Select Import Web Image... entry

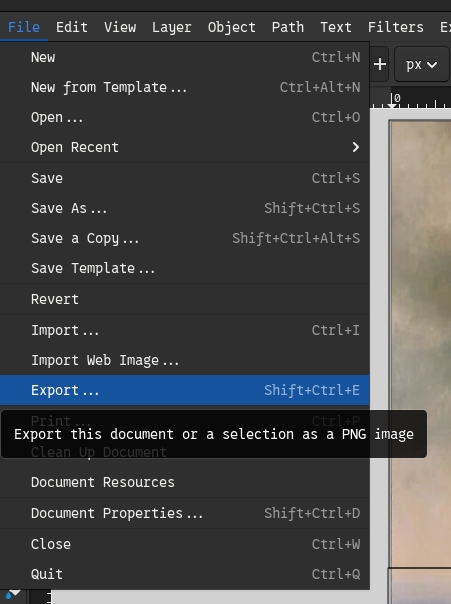(x=184, y=360)
